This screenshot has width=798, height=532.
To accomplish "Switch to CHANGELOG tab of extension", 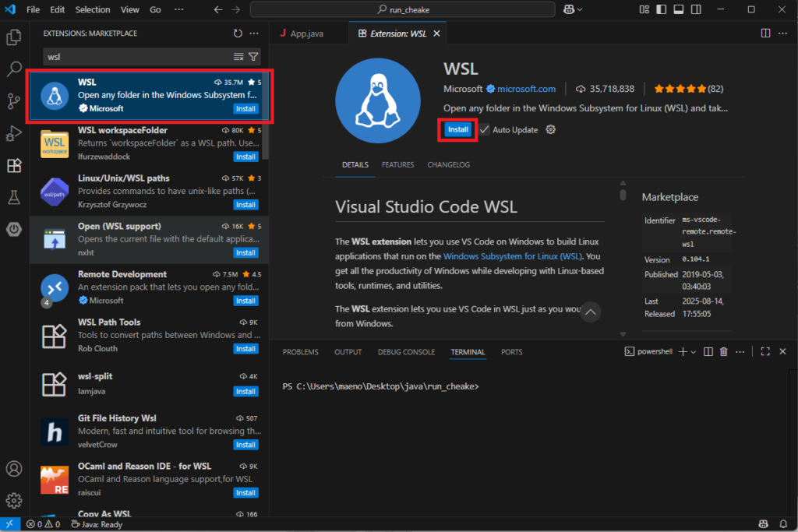I will 448,165.
